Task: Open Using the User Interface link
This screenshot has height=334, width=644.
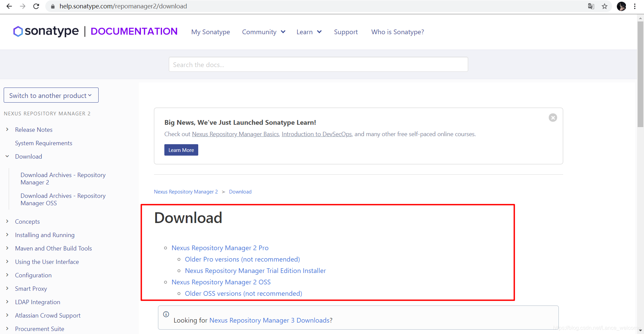Action: (47, 262)
